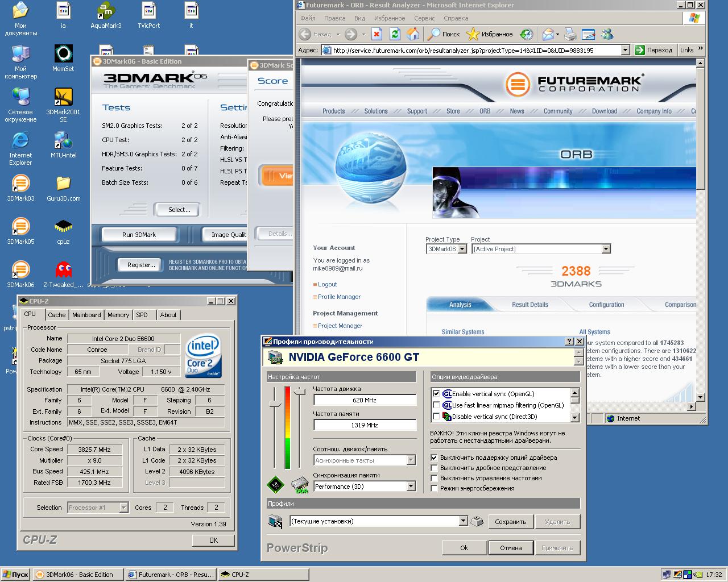Screen dimensions: 728x582
Task: Open the IE Mail toolbar icon
Action: [548, 34]
